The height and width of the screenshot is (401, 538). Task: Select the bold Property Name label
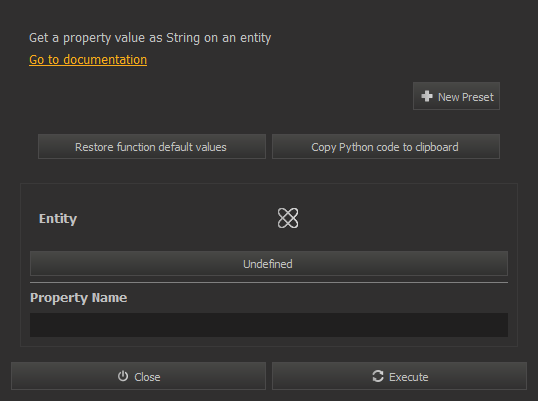click(79, 298)
